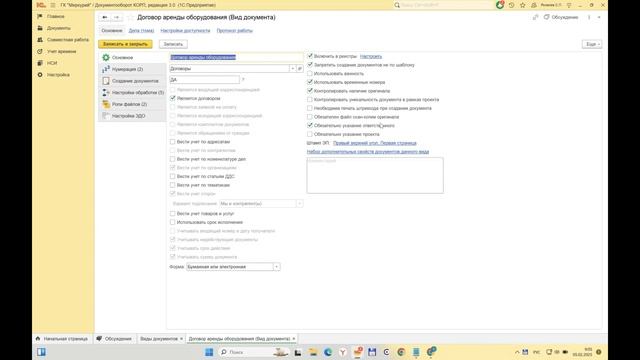
Task: Open the Договоры group open-form button
Action: click(x=300, y=69)
